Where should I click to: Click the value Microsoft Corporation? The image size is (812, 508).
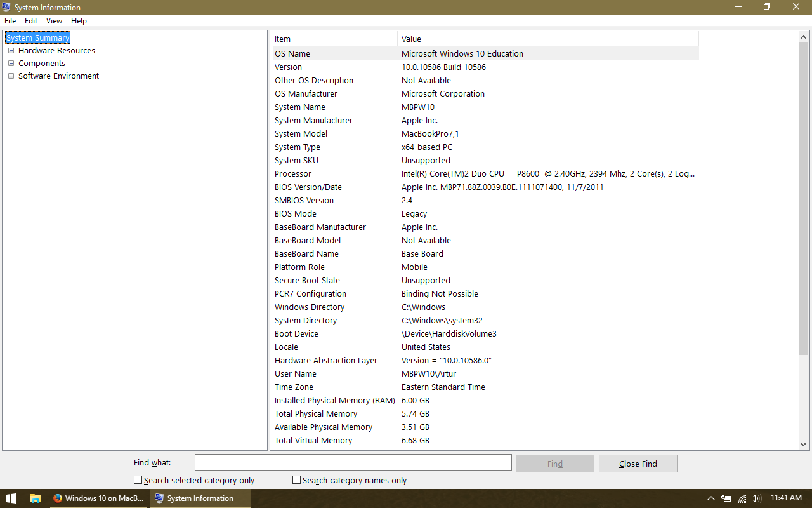point(443,94)
